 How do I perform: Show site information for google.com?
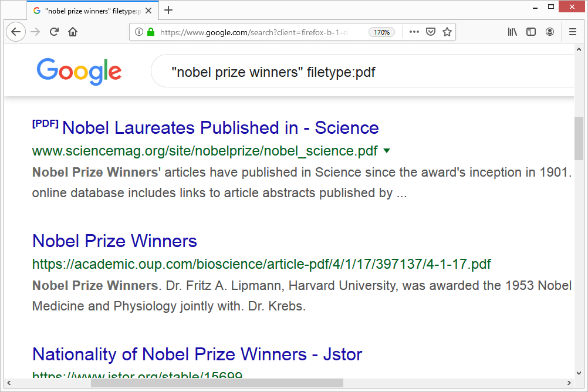[139, 32]
